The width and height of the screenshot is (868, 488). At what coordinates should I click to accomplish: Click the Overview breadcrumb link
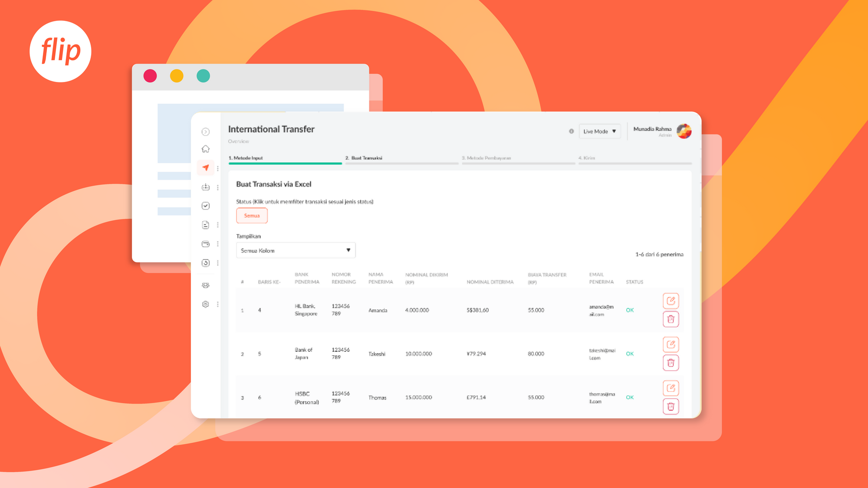238,141
